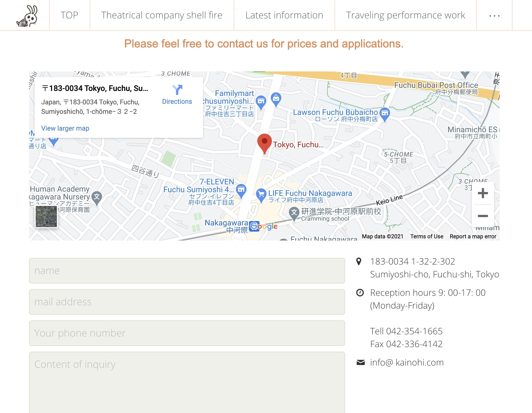Go to Theatrical company shell fire page
Viewport: 532px width, 413px height.
pyautogui.click(x=162, y=15)
